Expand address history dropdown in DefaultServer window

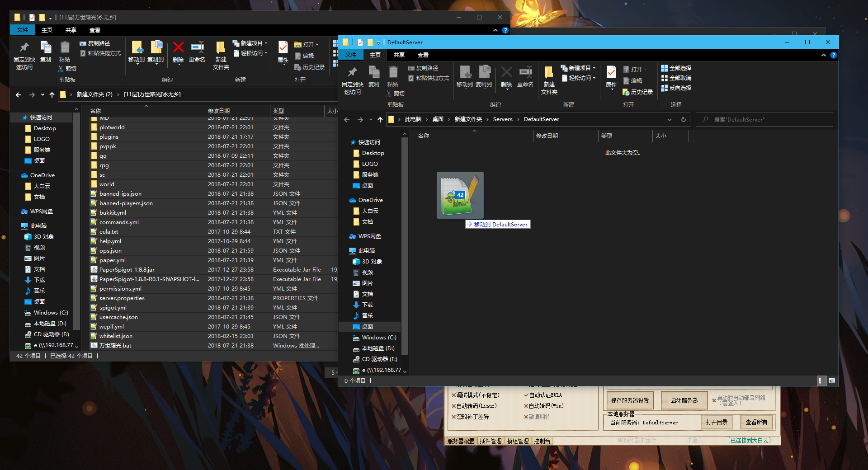[x=670, y=119]
